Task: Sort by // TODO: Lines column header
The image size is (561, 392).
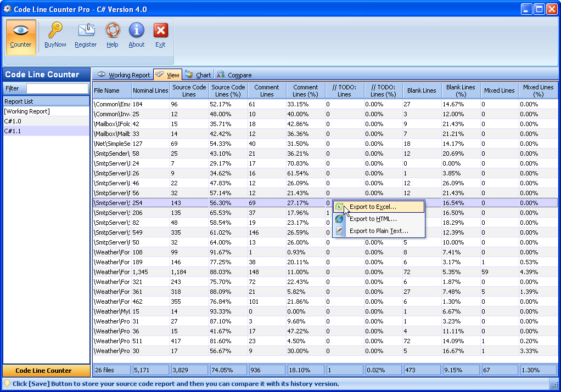Action: pos(344,90)
